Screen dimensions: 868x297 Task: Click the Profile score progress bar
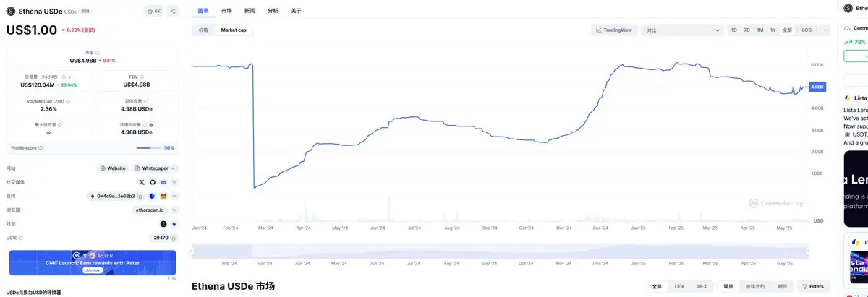[148, 147]
